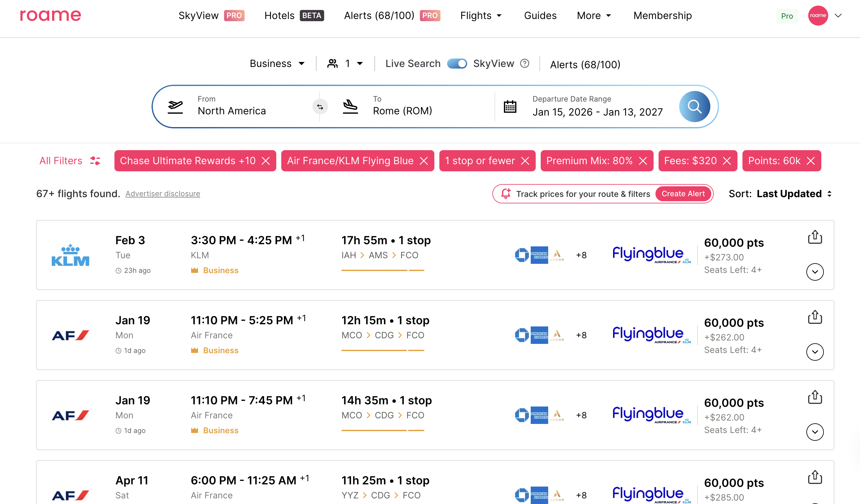
Task: Expand details of the Feb 3 KLM flight
Action: [814, 272]
